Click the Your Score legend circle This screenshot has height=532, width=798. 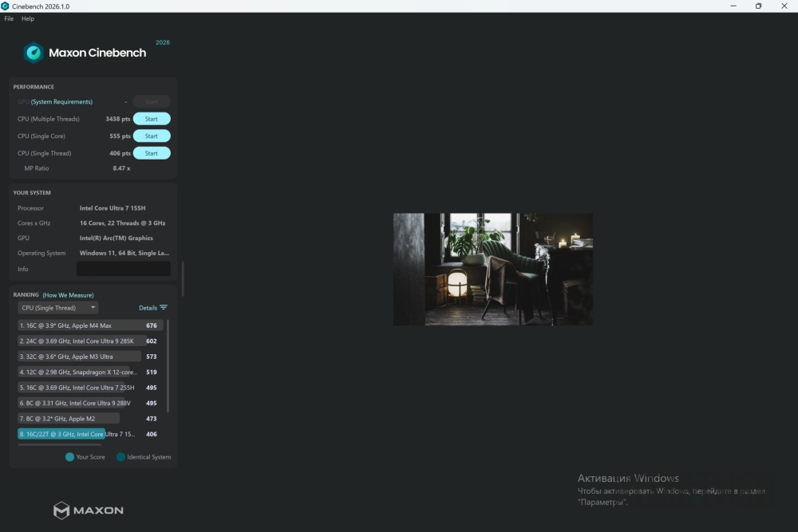coord(70,457)
